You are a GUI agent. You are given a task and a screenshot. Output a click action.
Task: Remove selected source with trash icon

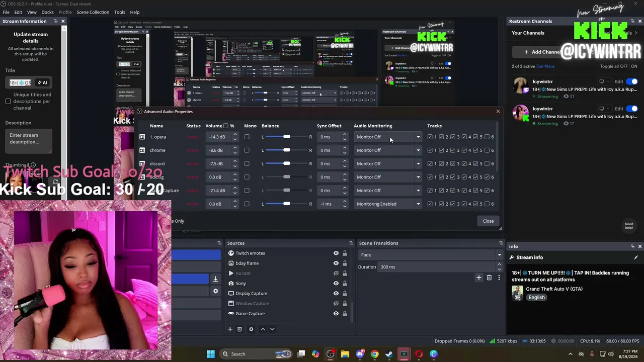[x=239, y=329]
